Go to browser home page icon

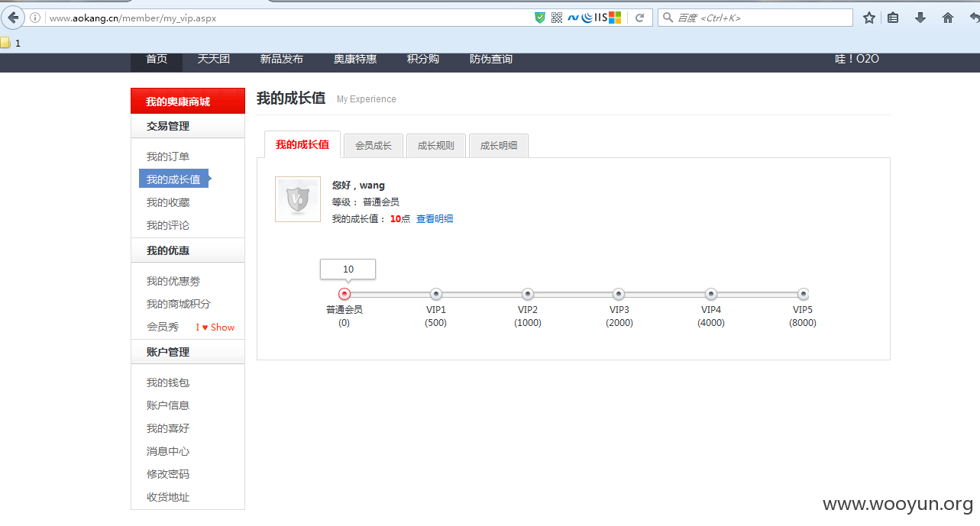coord(948,18)
